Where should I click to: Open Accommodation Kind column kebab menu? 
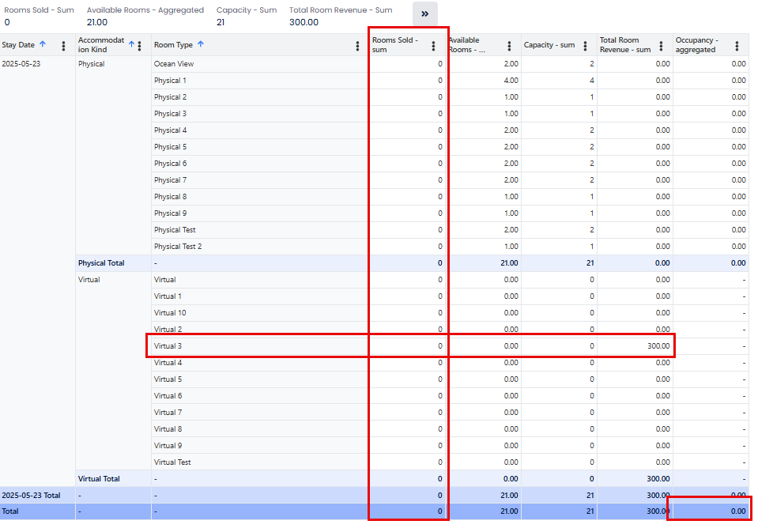click(140, 46)
